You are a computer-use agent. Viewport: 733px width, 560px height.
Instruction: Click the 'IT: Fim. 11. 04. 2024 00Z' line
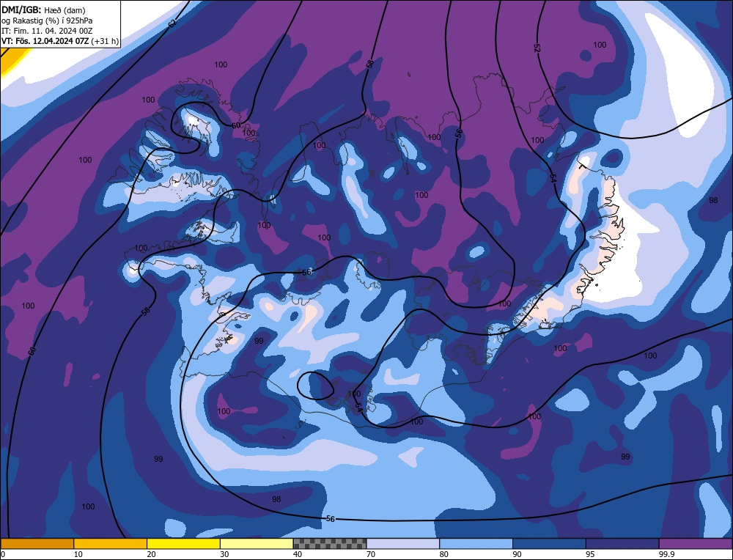(x=47, y=31)
